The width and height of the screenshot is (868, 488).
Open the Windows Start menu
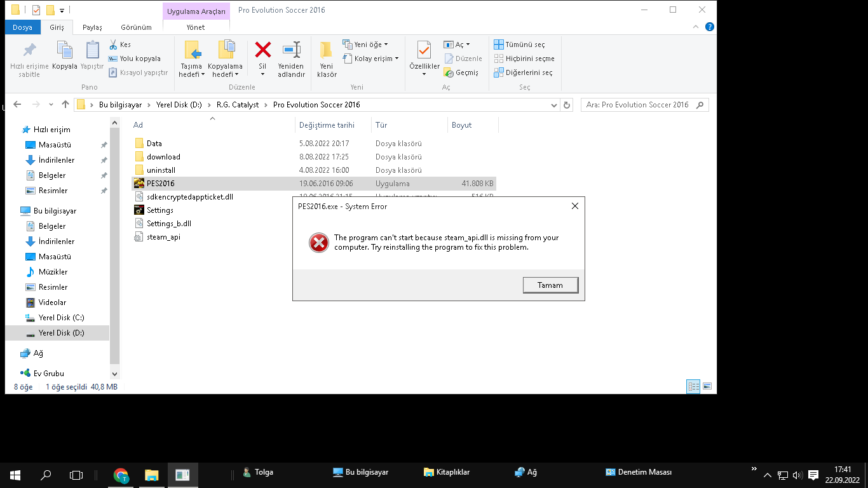pos(15,474)
